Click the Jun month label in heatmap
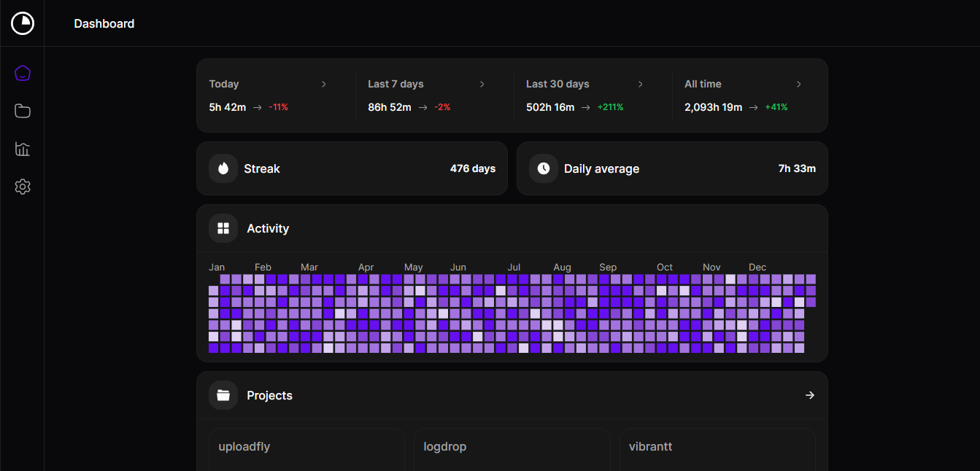This screenshot has width=980, height=471. pyautogui.click(x=458, y=267)
